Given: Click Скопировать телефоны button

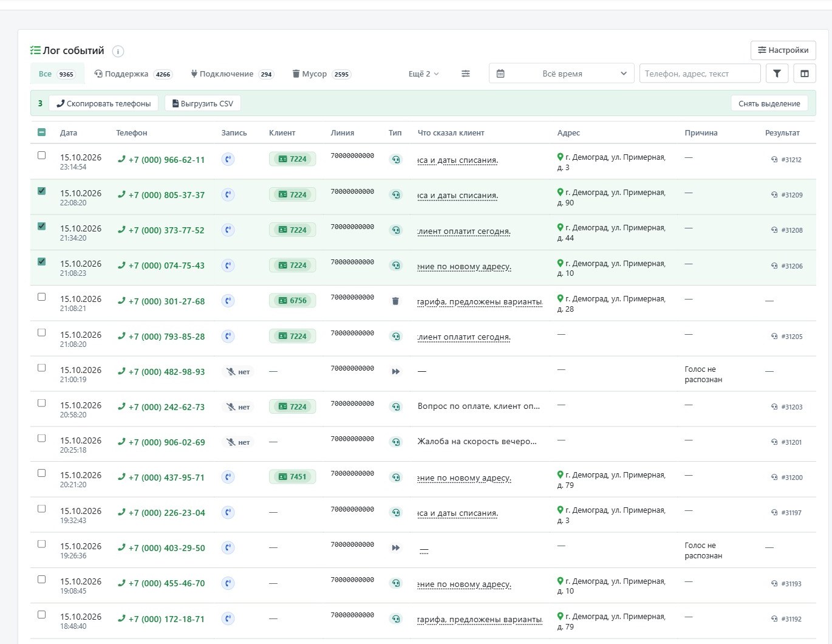Looking at the screenshot, I should (104, 103).
